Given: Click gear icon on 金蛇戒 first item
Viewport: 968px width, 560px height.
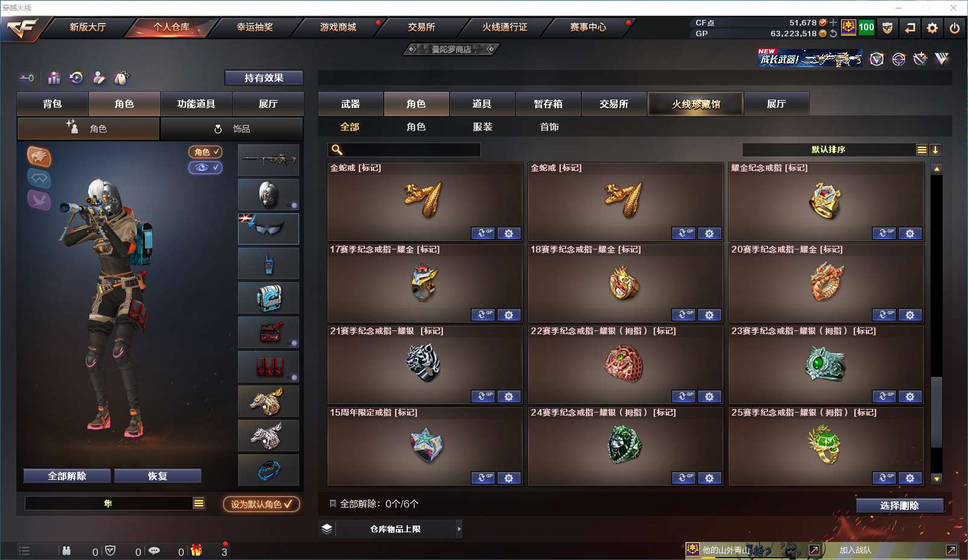Looking at the screenshot, I should 509,233.
